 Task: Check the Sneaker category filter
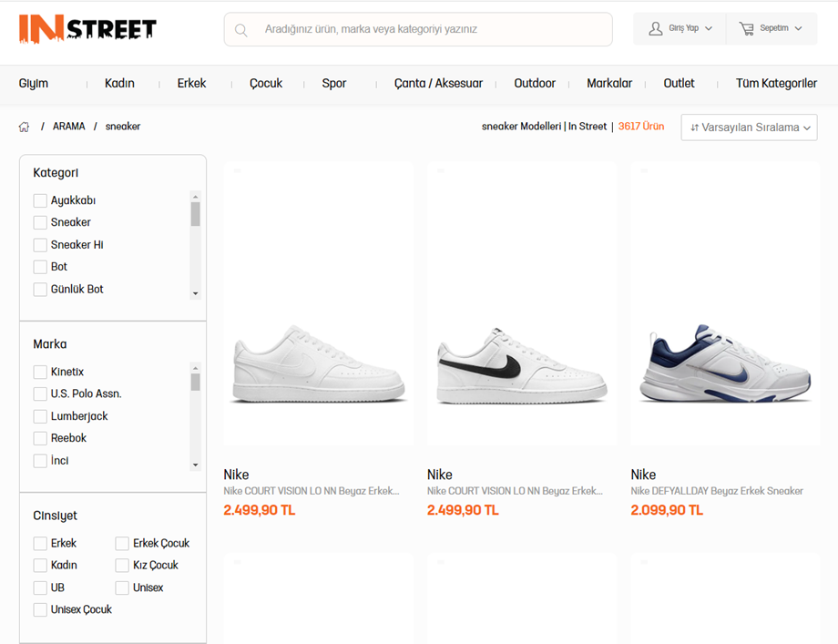pos(40,222)
